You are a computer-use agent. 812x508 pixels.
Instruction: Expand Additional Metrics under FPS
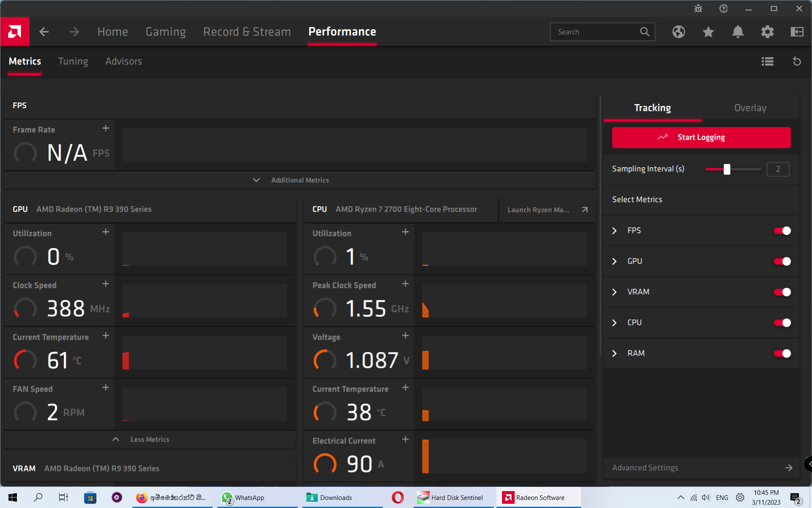click(299, 180)
